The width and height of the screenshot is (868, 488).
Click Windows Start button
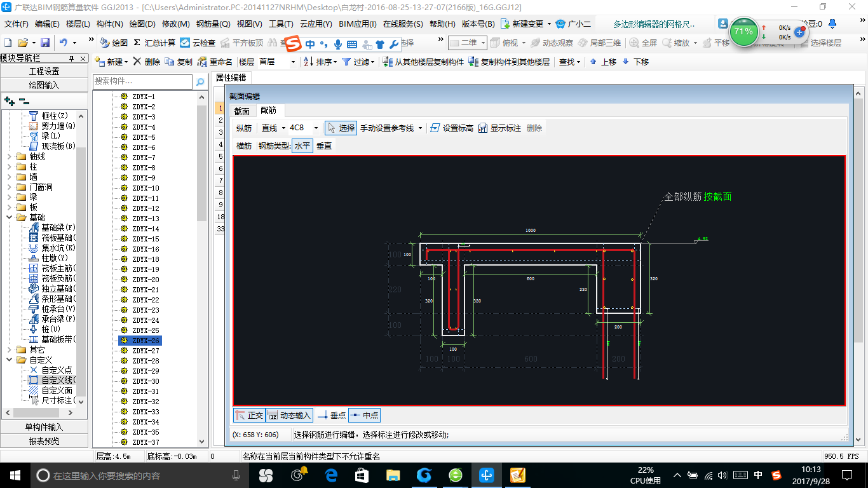pyautogui.click(x=15, y=475)
